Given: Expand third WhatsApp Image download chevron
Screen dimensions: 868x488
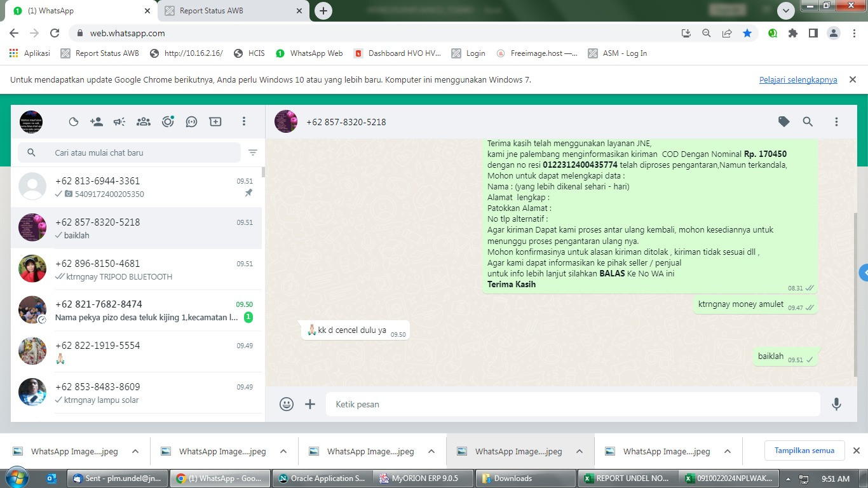Looking at the screenshot, I should [x=431, y=451].
